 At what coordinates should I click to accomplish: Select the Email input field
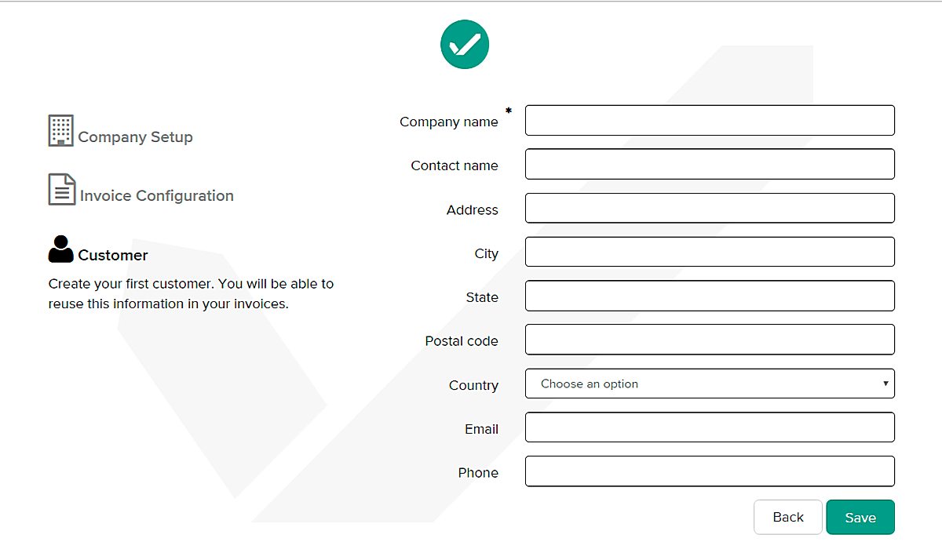tap(710, 428)
